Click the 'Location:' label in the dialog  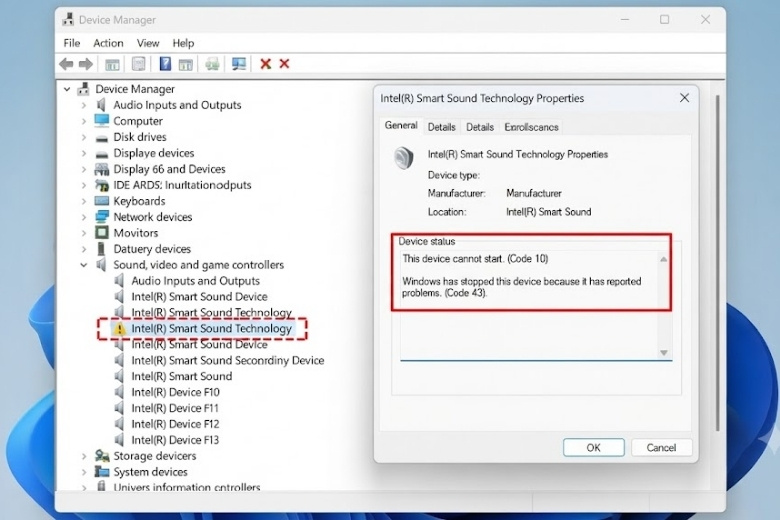(447, 212)
